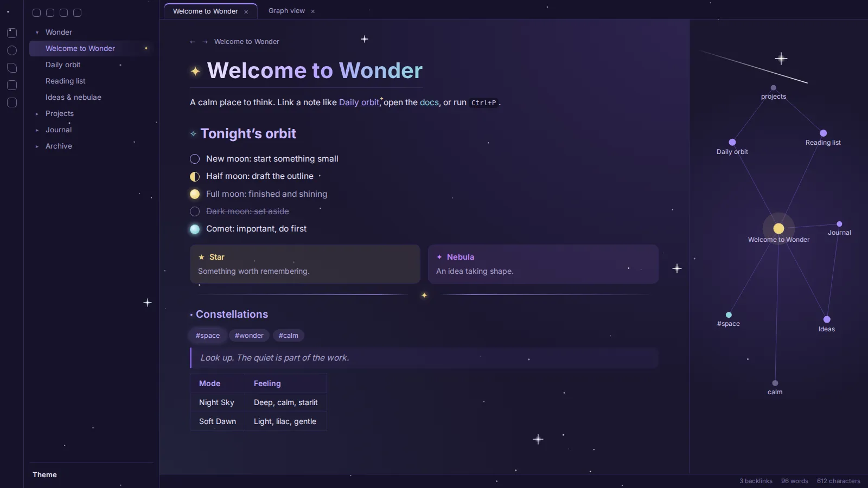Open the Theme button in the sidebar
The height and width of the screenshot is (488, 868).
(44, 475)
